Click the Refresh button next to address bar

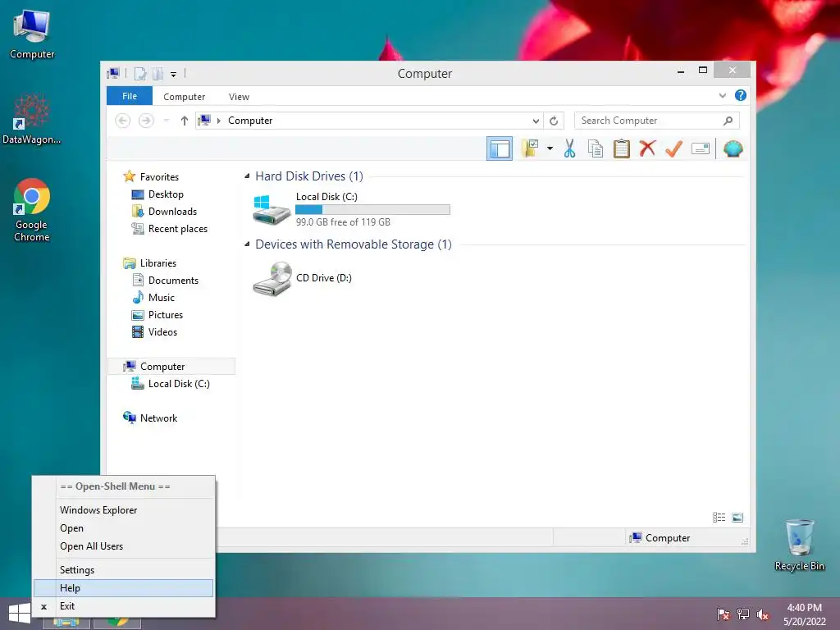click(554, 121)
